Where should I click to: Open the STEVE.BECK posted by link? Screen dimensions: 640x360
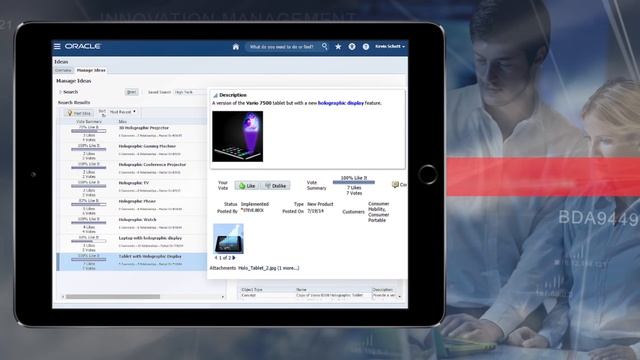pyautogui.click(x=253, y=211)
